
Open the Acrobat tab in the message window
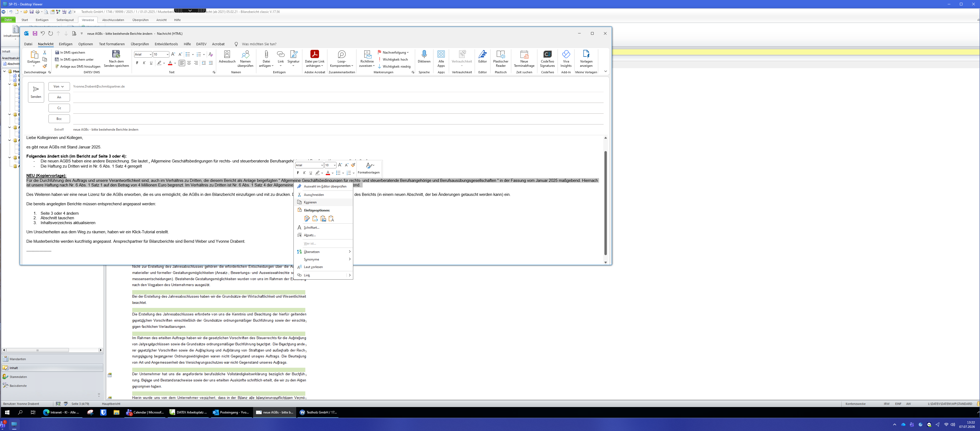[218, 44]
